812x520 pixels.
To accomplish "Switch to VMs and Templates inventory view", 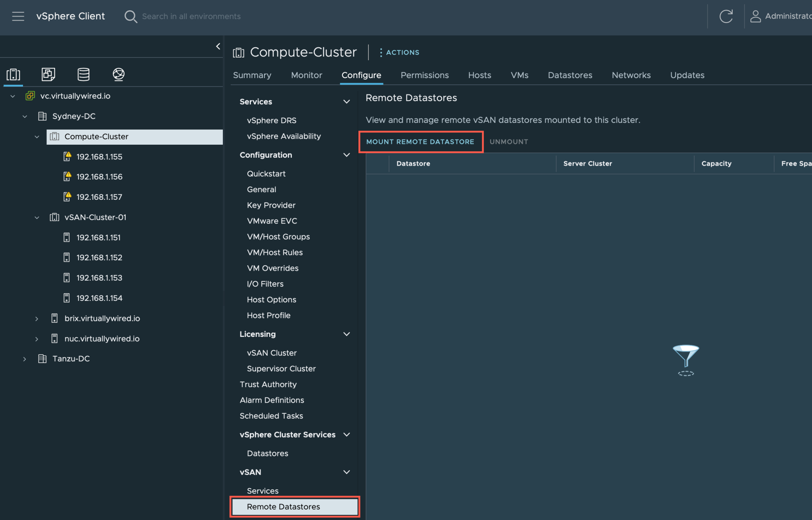I will (x=48, y=74).
